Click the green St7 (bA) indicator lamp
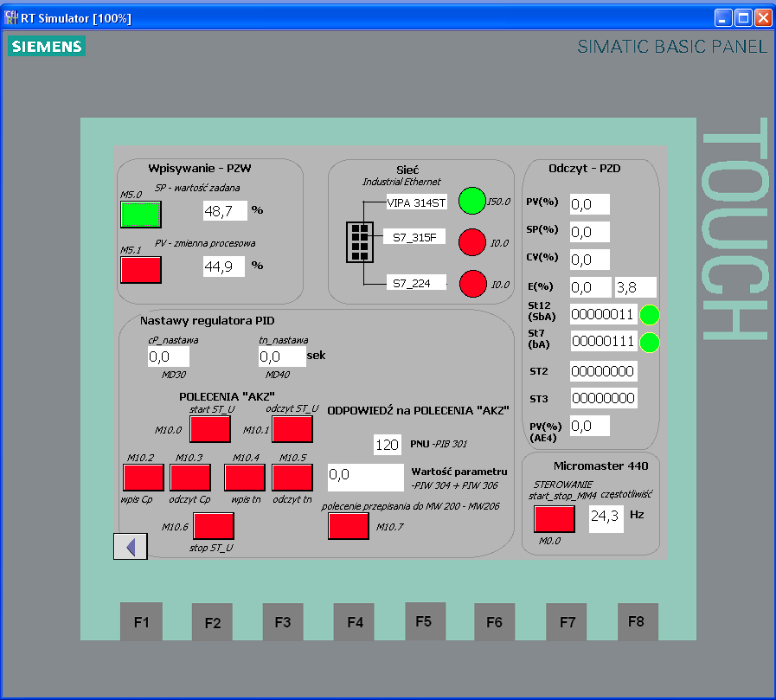 pos(650,343)
